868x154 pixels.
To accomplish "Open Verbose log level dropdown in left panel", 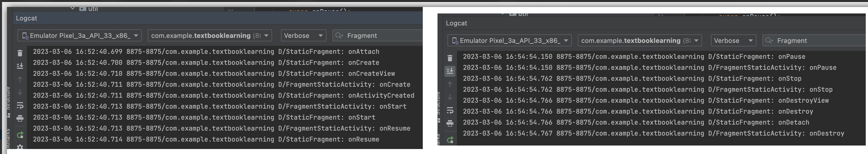I will pos(303,36).
